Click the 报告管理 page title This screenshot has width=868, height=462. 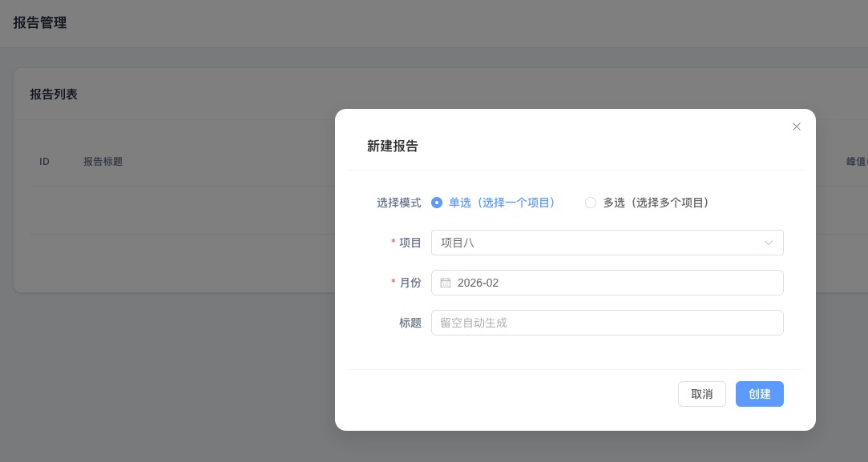click(x=40, y=23)
